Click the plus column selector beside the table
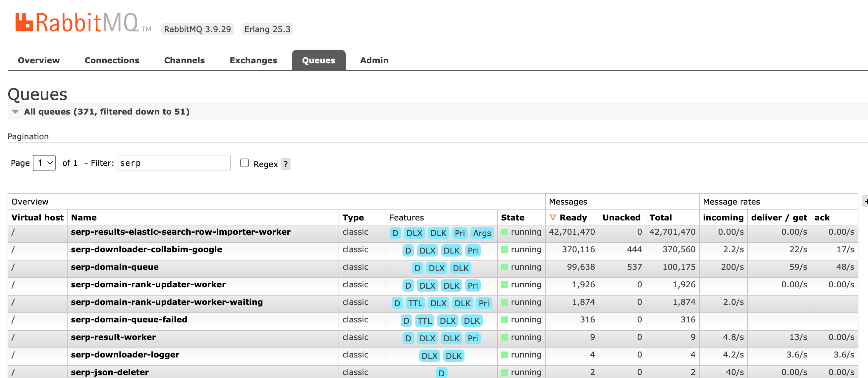The width and height of the screenshot is (868, 378). point(865,202)
